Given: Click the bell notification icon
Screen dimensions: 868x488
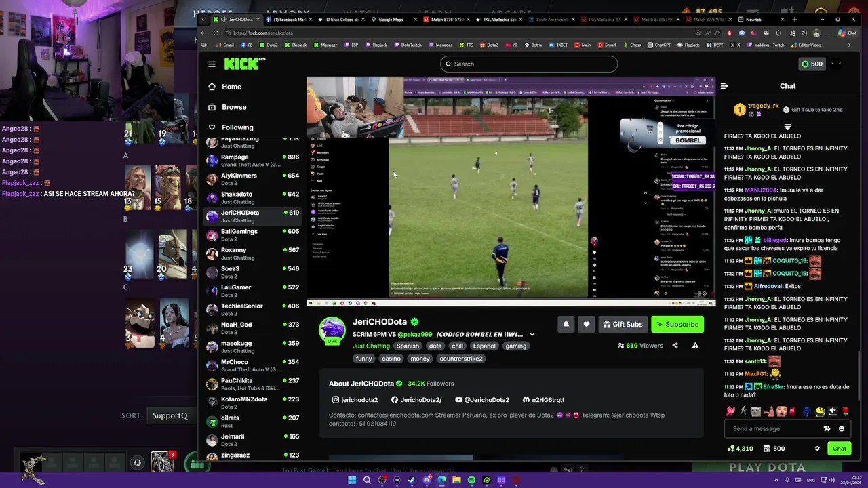Looking at the screenshot, I should pyautogui.click(x=566, y=325).
